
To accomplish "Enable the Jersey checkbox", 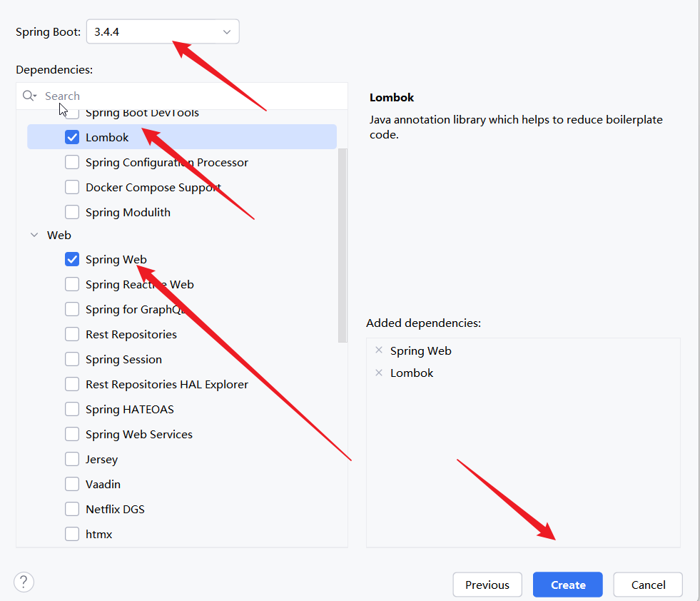I will point(72,460).
